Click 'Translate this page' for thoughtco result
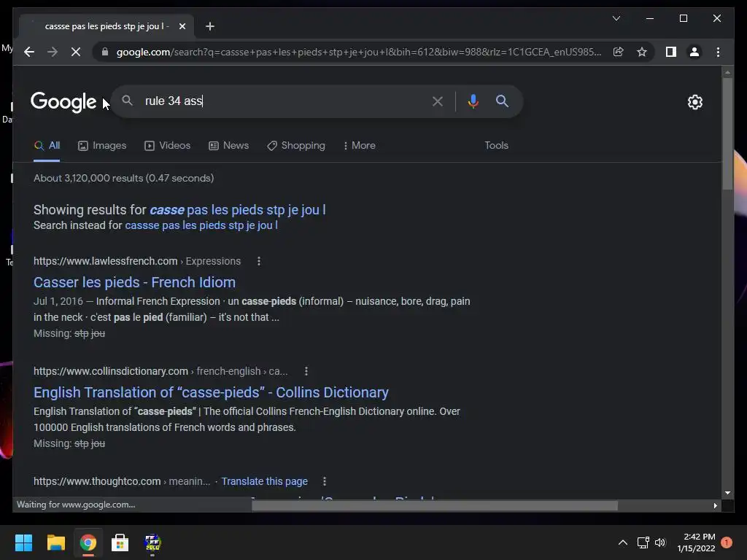747x560 pixels. coord(264,481)
